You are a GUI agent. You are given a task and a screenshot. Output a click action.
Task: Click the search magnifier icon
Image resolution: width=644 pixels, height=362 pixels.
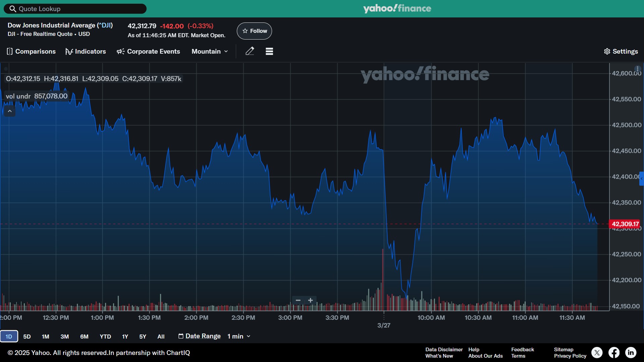13,9
